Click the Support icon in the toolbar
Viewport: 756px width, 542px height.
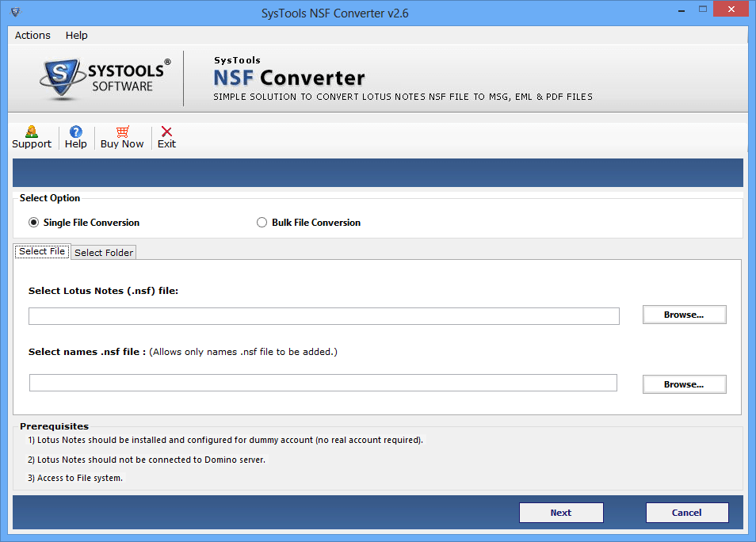(31, 137)
